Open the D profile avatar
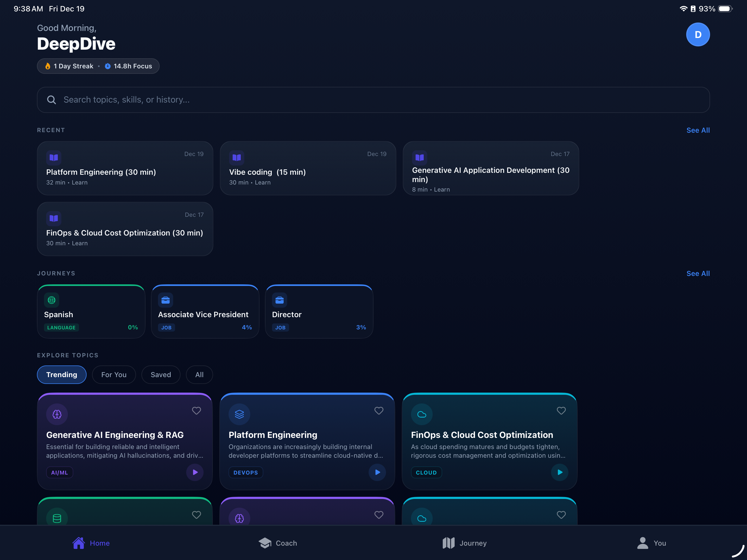The height and width of the screenshot is (560, 747). [698, 34]
